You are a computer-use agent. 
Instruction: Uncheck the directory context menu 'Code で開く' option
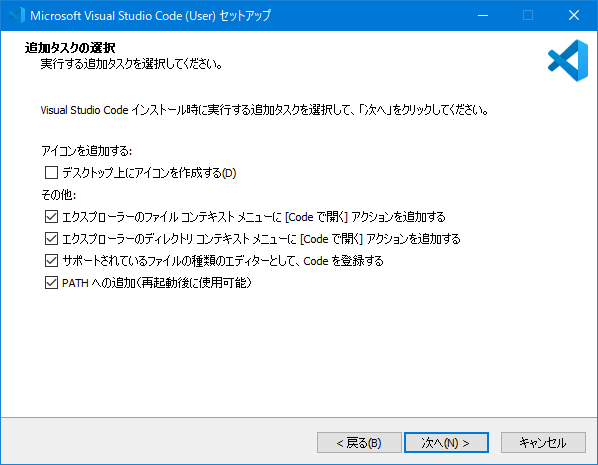(x=51, y=239)
